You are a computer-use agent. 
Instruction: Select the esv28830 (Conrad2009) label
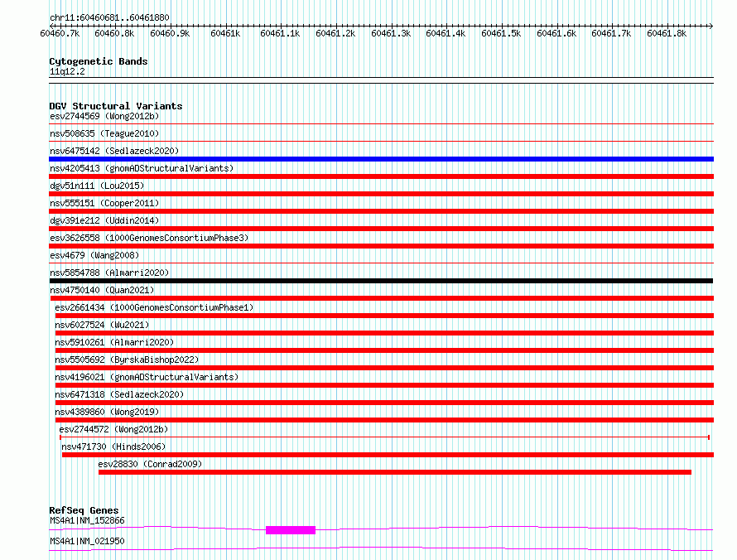coord(150,464)
